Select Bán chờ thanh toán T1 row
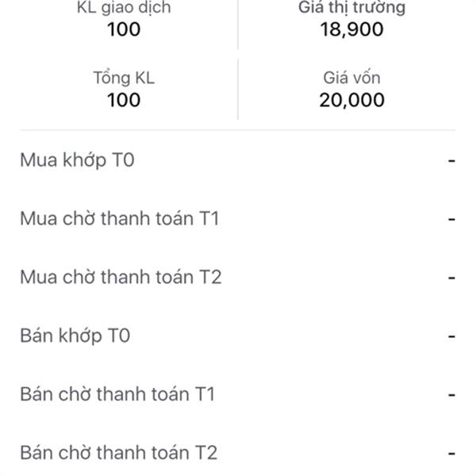Viewport: 476px width, 476px height. 117,394
